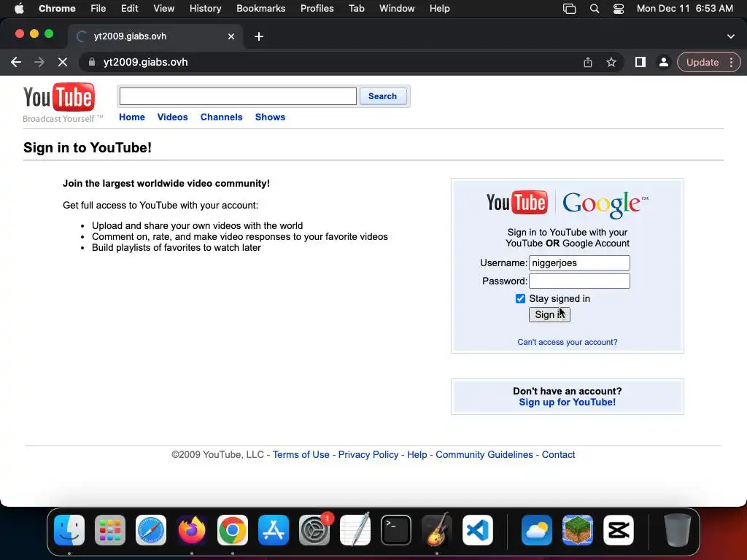Open the Window menu
The width and height of the screenshot is (747, 560).
pos(397,9)
